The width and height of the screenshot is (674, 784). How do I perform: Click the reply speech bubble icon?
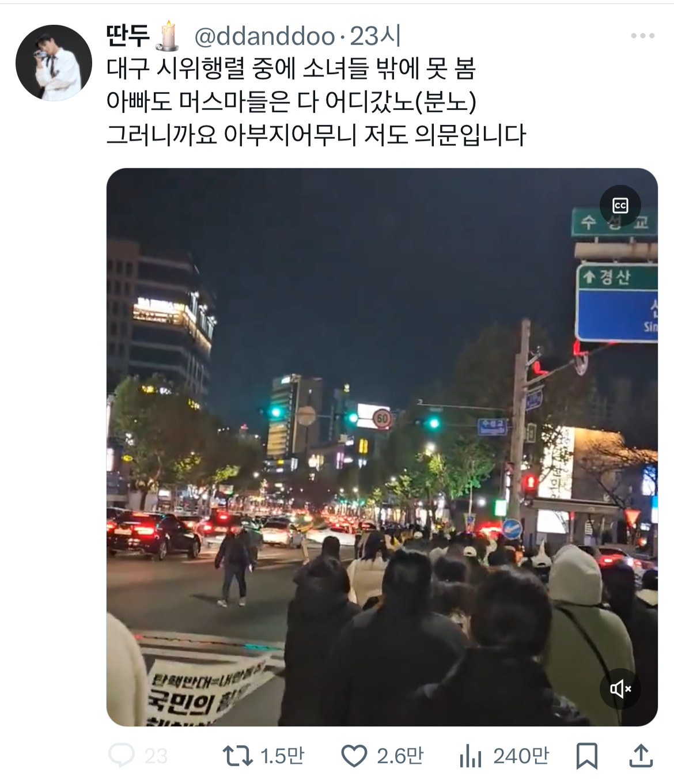122,755
